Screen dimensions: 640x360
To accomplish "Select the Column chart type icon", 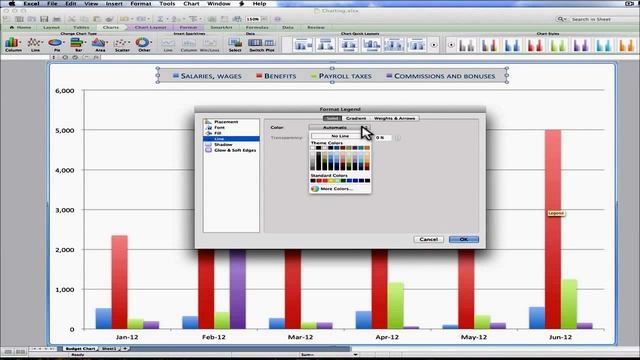I will pyautogui.click(x=12, y=42).
